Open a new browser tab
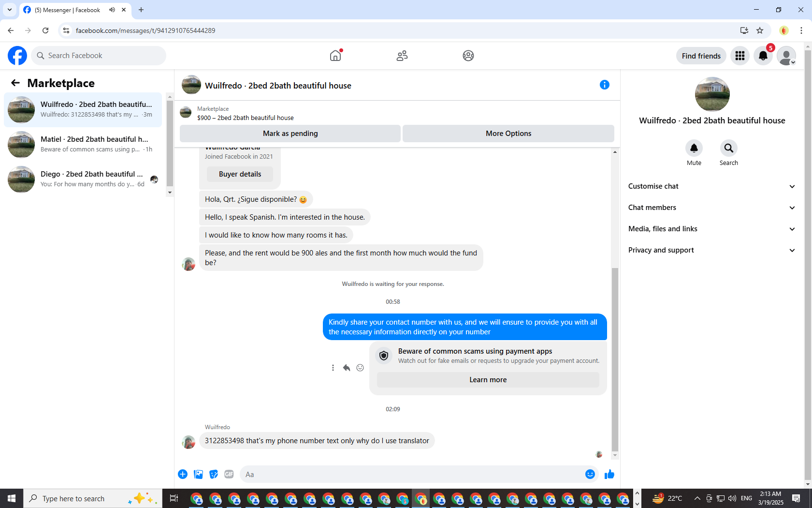 [x=141, y=10]
